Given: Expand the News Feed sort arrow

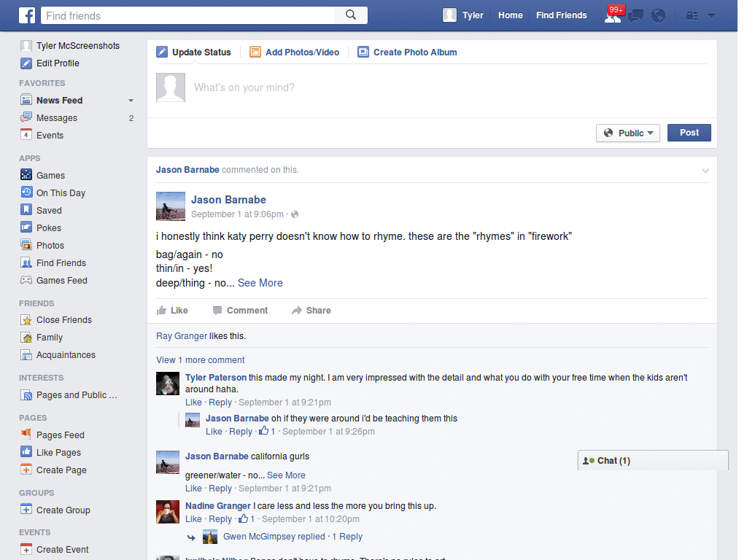Looking at the screenshot, I should (131, 101).
